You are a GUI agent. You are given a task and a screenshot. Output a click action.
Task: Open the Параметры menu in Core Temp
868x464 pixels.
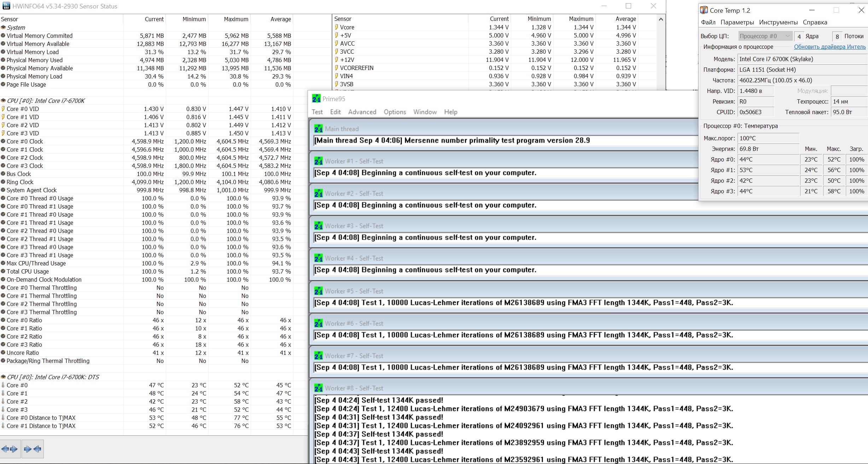click(x=737, y=22)
